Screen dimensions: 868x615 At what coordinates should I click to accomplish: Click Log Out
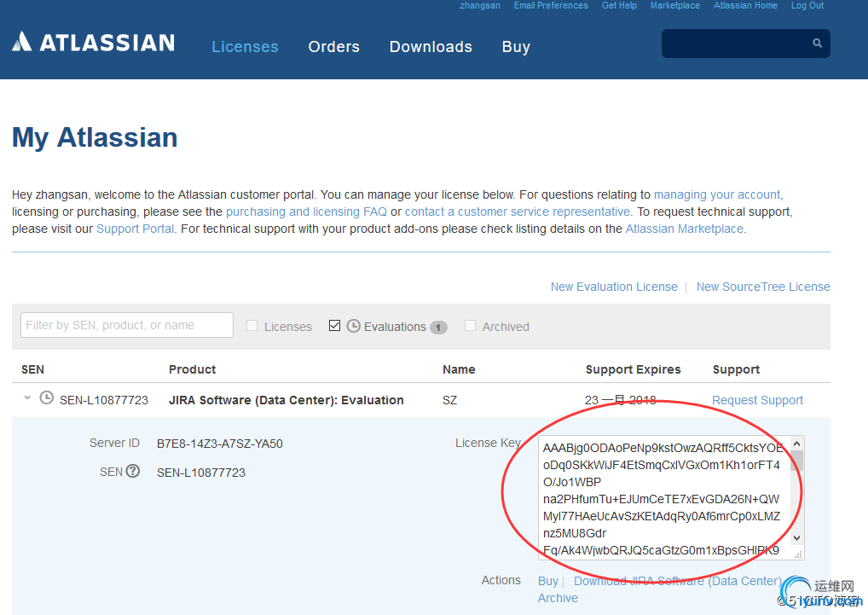(807, 5)
